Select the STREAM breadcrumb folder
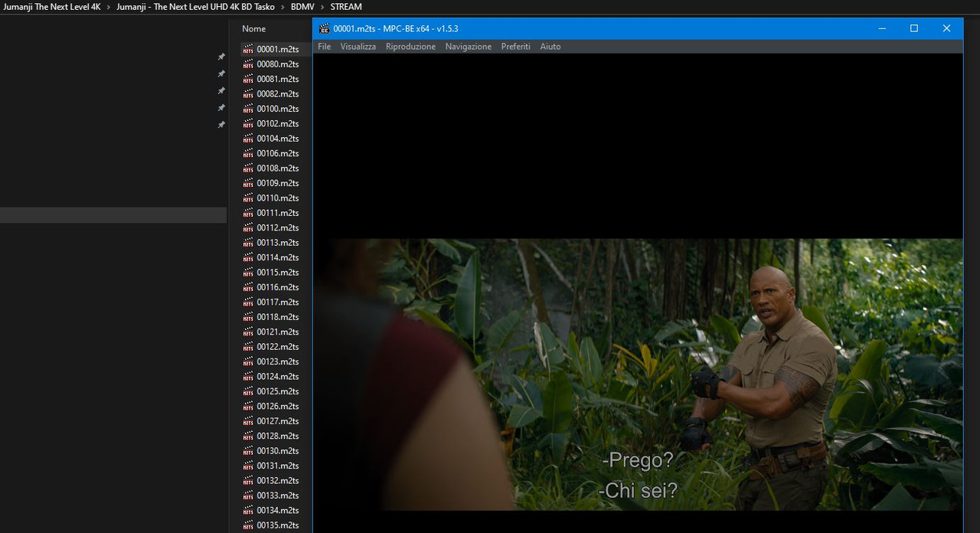 point(346,7)
